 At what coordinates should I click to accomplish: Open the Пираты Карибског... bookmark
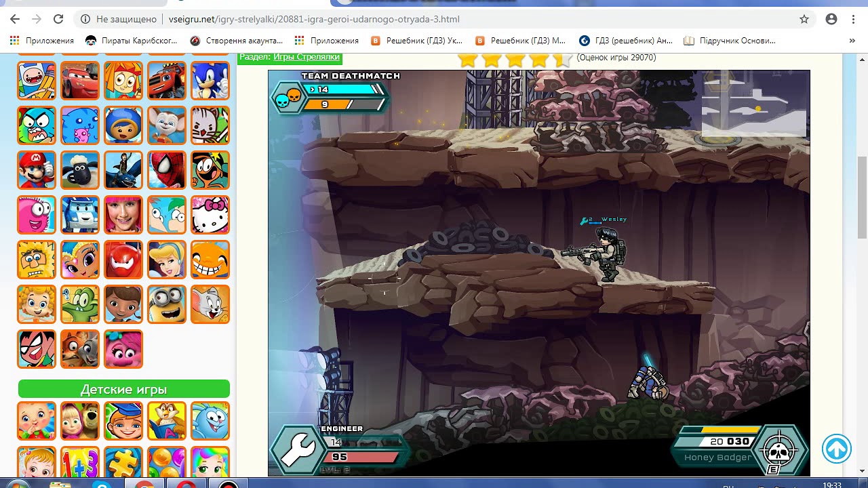(132, 41)
